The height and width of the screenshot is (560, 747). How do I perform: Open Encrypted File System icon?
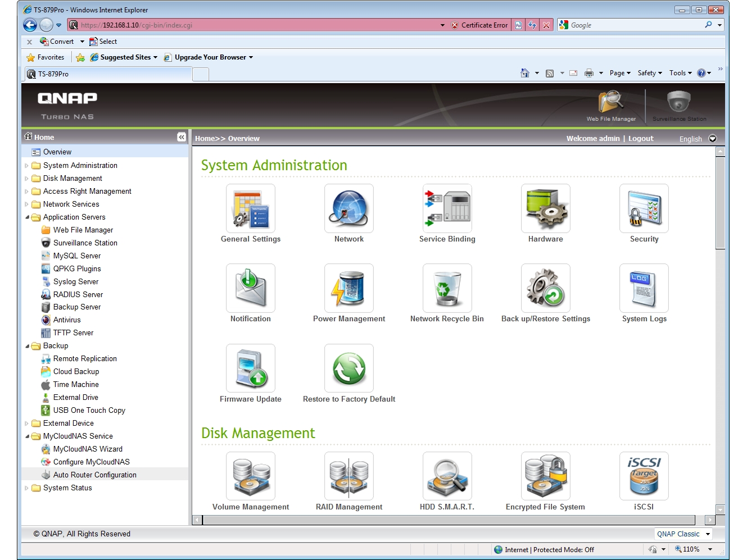pyautogui.click(x=546, y=476)
